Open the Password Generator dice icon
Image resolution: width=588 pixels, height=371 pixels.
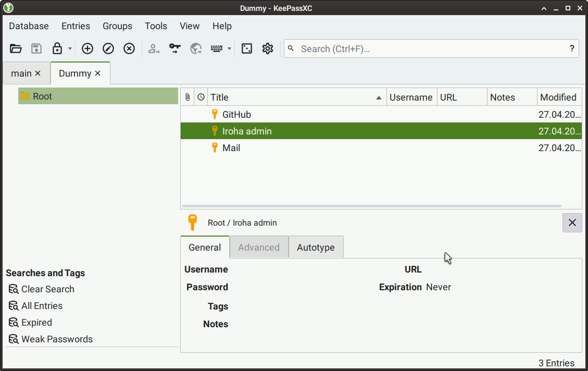click(247, 49)
